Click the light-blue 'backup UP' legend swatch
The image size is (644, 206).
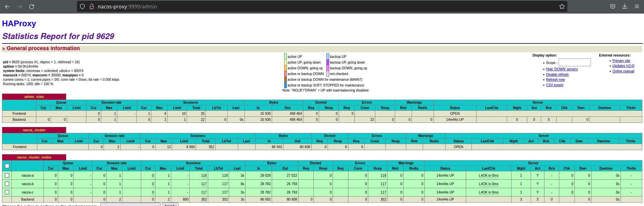328,57
